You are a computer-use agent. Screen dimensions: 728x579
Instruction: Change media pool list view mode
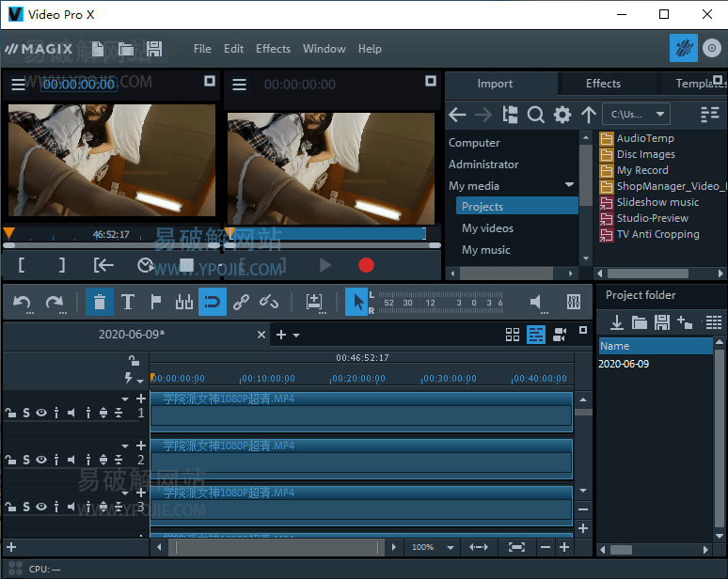coord(709,114)
